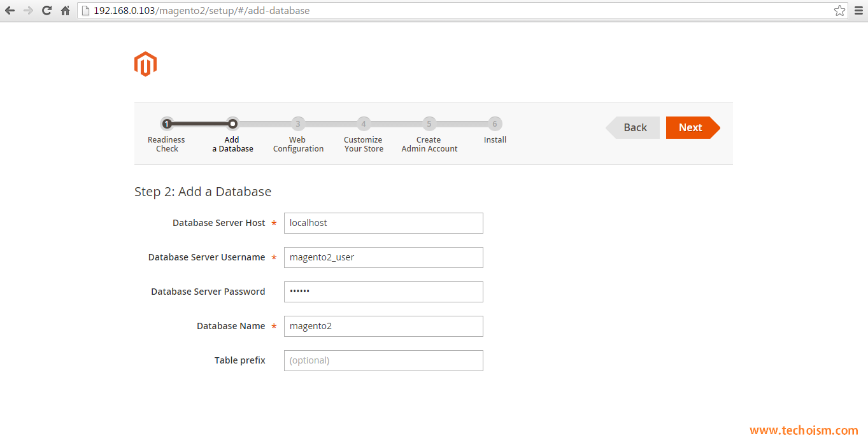Viewport: 868px width, 445px height.
Task: Bookmark this page with the star icon
Action: coord(839,11)
